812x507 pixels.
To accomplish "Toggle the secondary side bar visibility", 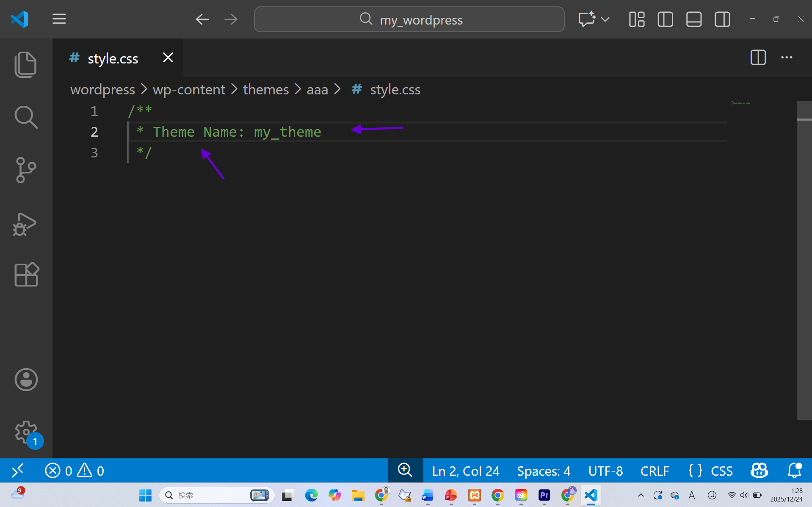I will click(x=722, y=19).
